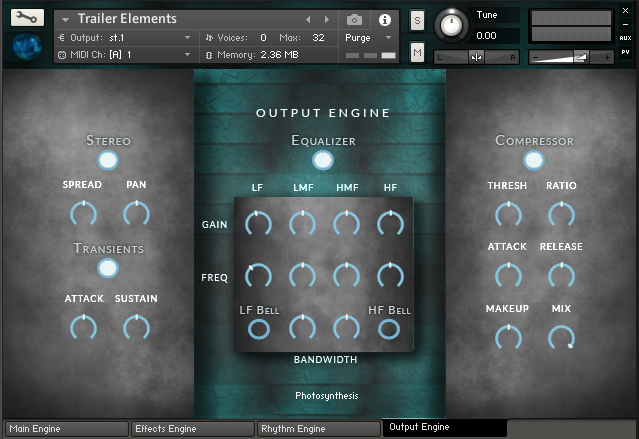Enable the HF Bell switch
Screen dimensions: 639x439
pyautogui.click(x=389, y=329)
